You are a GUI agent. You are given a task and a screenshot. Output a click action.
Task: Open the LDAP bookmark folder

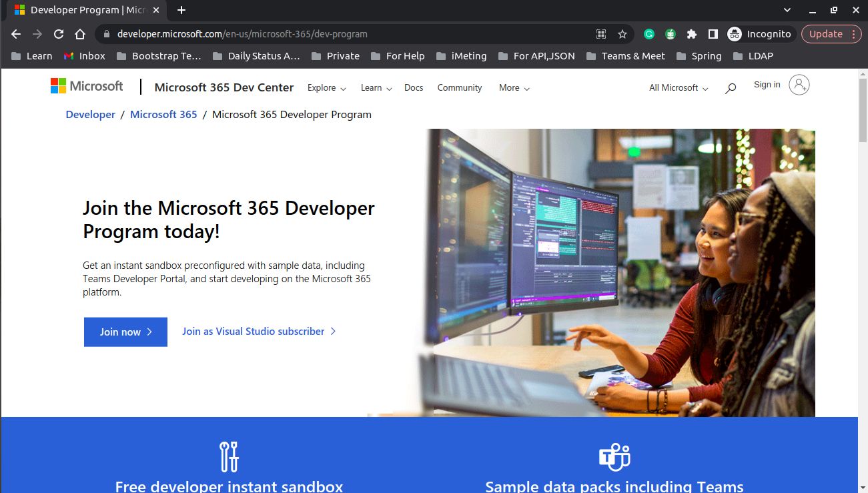click(753, 56)
